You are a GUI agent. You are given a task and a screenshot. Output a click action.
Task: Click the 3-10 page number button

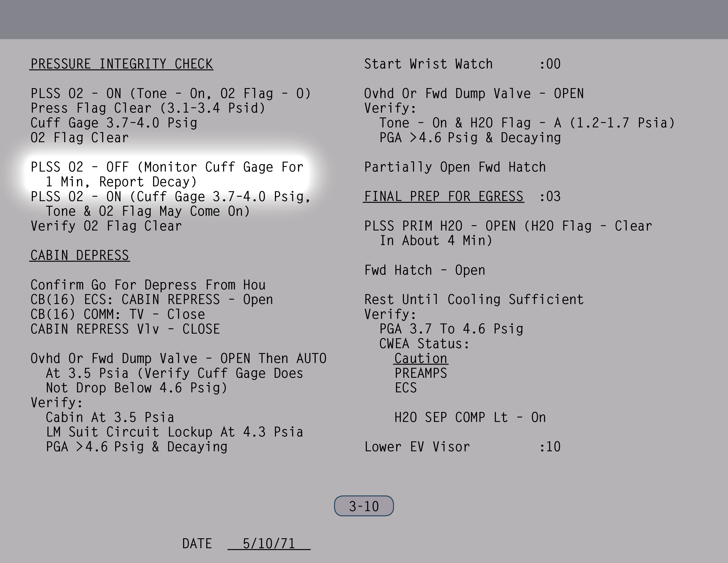[364, 506]
